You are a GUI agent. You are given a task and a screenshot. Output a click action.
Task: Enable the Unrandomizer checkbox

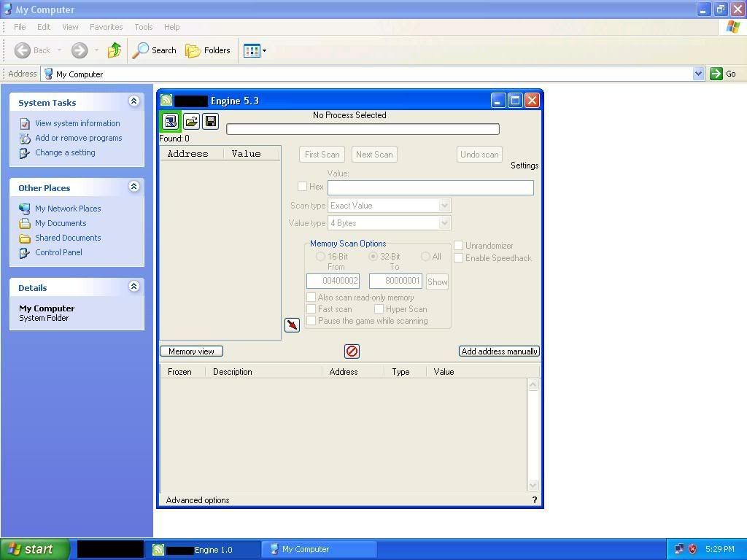point(459,246)
